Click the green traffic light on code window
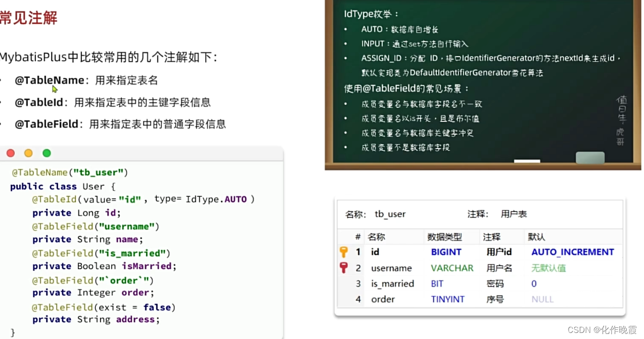This screenshot has width=644, height=339. (46, 153)
